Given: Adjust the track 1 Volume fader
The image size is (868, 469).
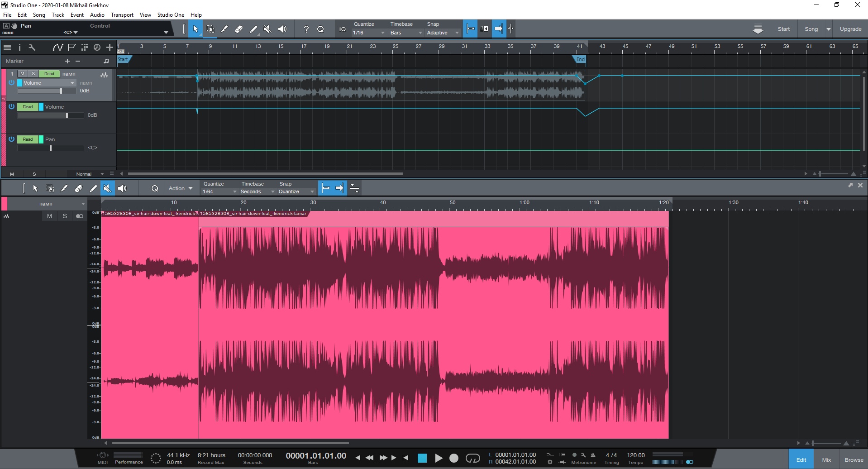Looking at the screenshot, I should (61, 91).
